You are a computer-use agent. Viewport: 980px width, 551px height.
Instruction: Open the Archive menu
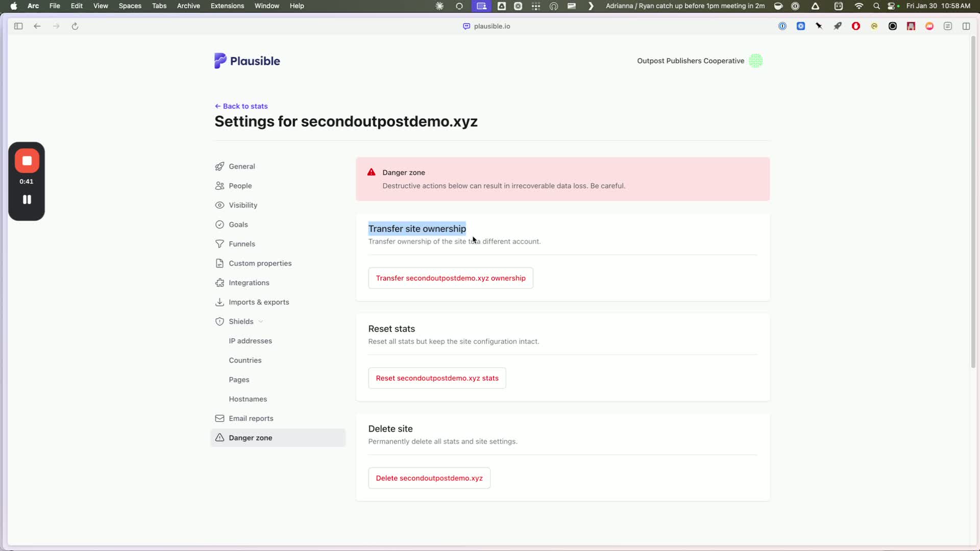click(188, 6)
